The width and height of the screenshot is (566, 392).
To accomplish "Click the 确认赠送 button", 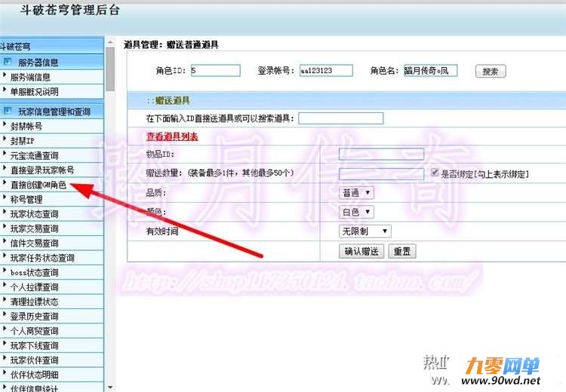I will click(361, 251).
